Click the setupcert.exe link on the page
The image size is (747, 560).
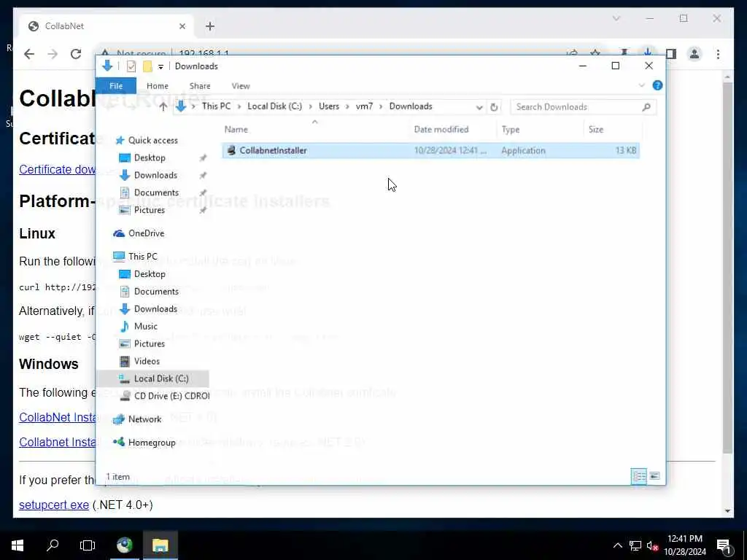pyautogui.click(x=54, y=505)
